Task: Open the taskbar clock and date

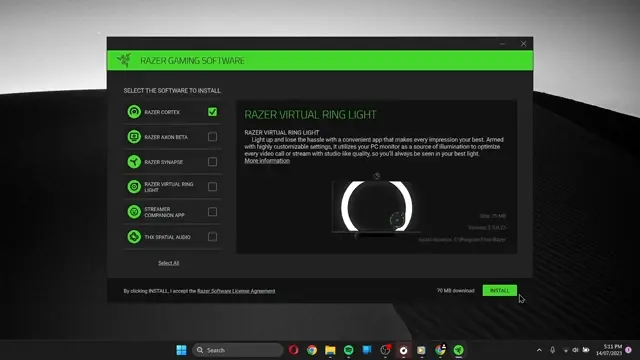Action: tap(609, 350)
